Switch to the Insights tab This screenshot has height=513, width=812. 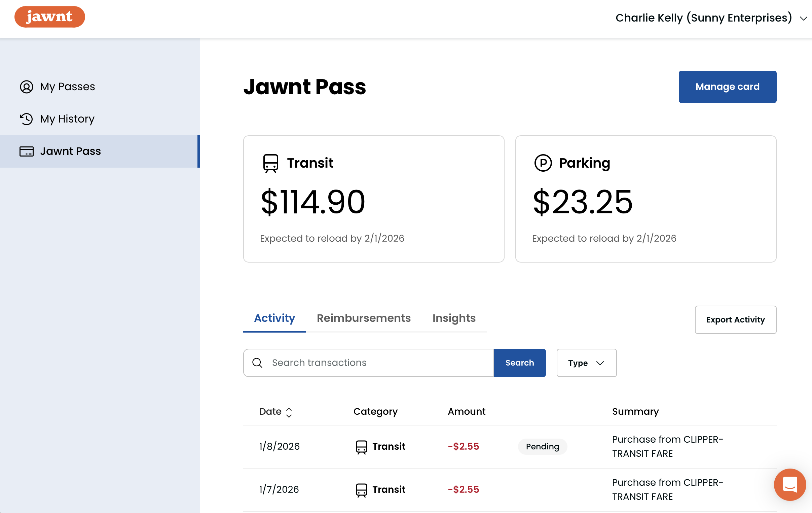tap(453, 318)
